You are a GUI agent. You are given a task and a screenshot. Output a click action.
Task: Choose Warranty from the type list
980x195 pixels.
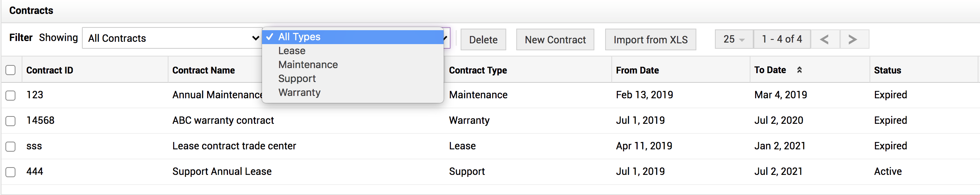tap(299, 92)
